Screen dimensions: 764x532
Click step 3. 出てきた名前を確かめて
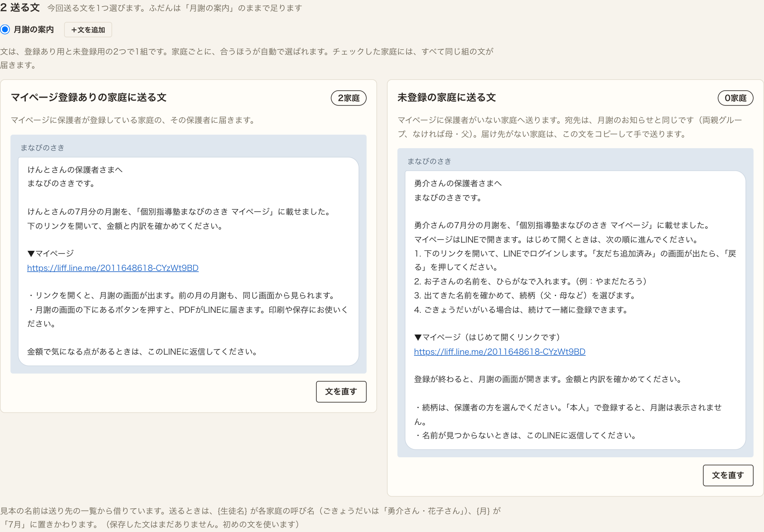(525, 296)
